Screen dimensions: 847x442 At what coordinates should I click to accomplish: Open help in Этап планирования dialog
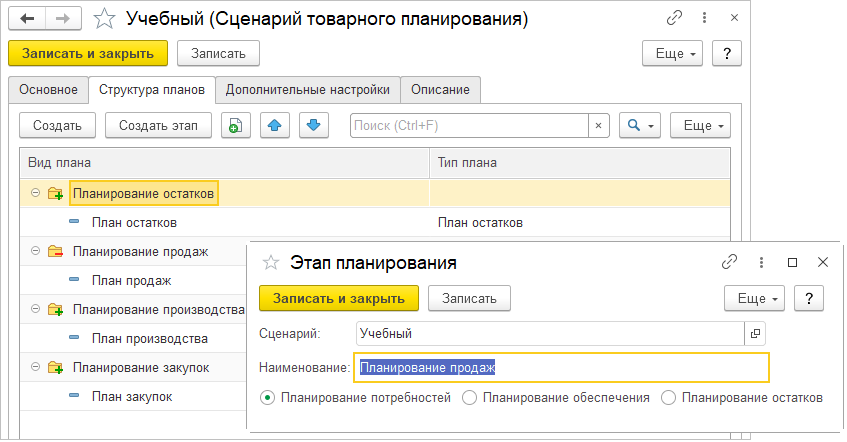point(809,298)
